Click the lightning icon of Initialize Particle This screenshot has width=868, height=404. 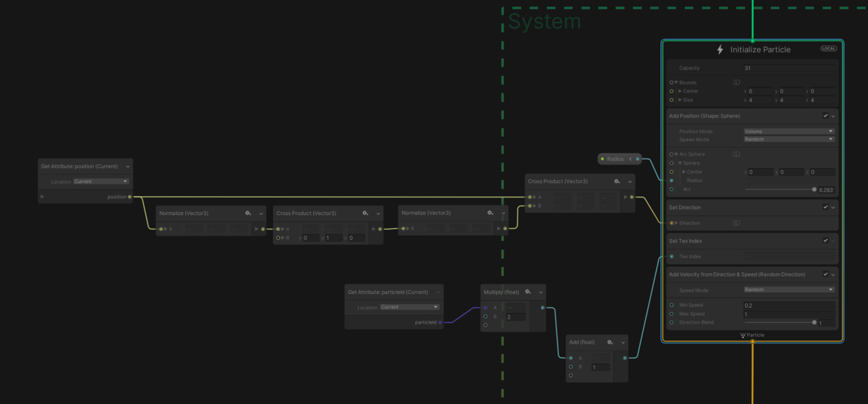720,50
